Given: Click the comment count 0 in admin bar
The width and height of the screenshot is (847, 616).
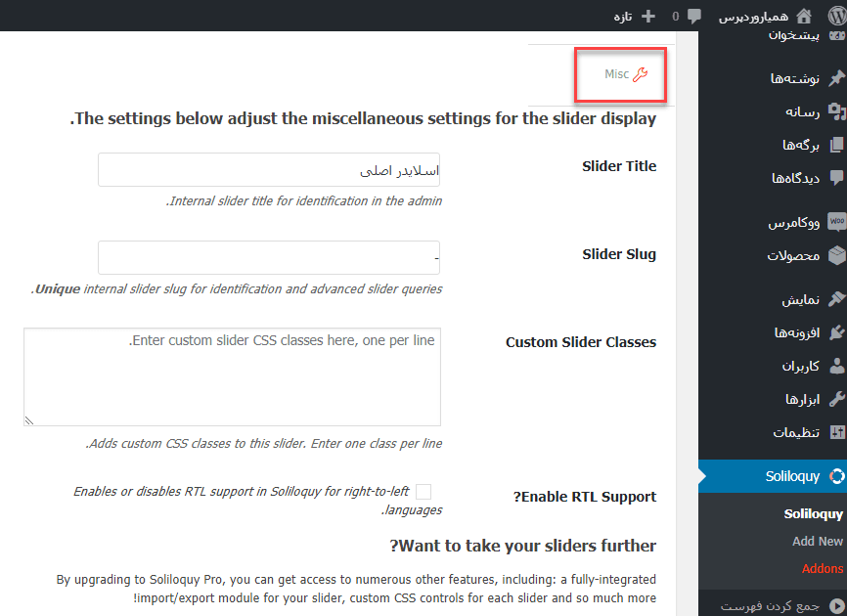Looking at the screenshot, I should click(675, 17).
